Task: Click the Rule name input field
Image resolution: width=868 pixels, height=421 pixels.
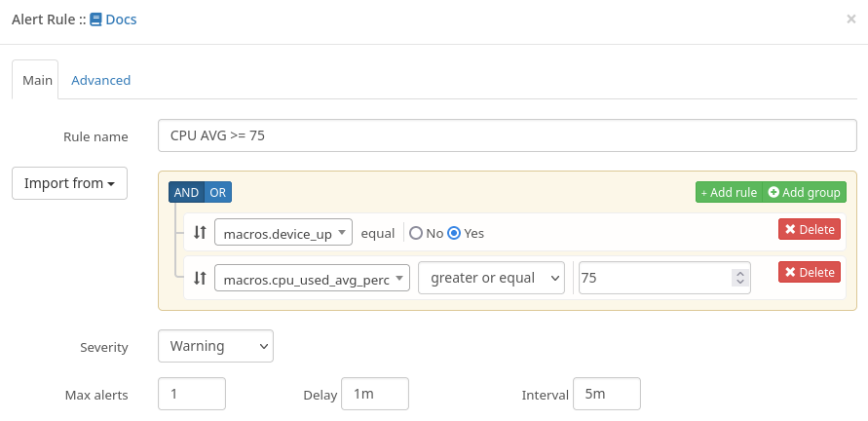Action: [x=507, y=135]
